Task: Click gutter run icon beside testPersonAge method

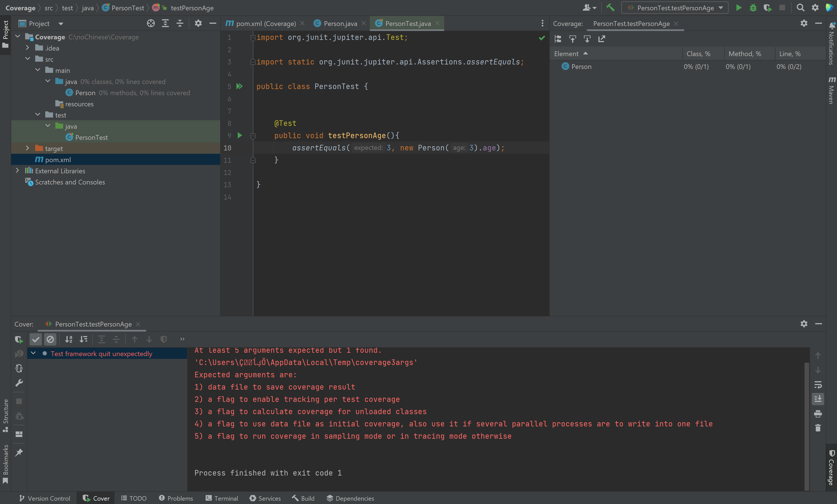Action: [x=239, y=135]
